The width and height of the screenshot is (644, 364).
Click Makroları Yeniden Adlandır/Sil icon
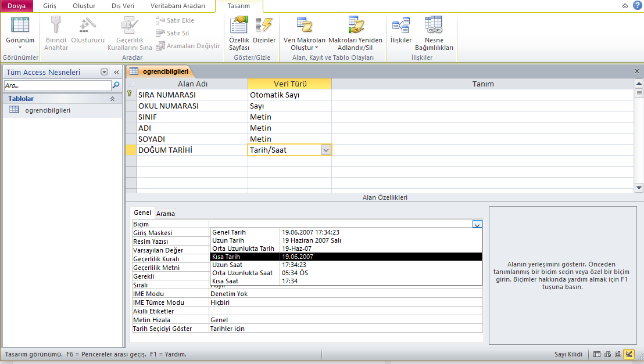(x=355, y=26)
